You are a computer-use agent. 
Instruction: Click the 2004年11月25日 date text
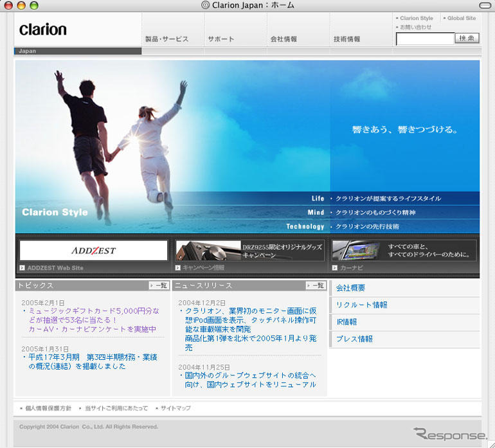(x=204, y=367)
